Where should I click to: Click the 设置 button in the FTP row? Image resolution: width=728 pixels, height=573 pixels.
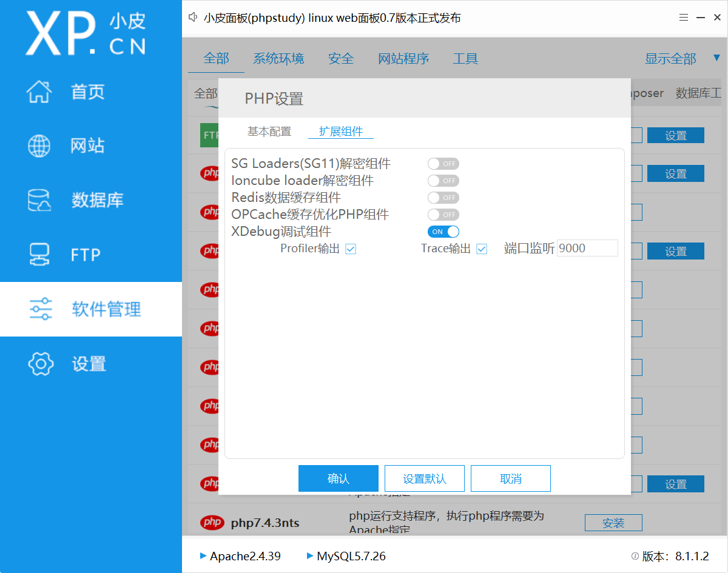click(676, 135)
